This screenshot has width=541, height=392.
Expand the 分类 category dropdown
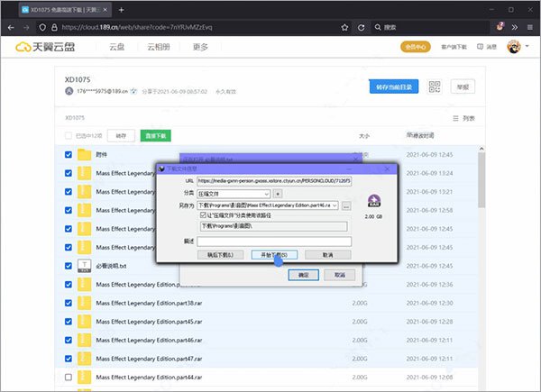(x=268, y=193)
